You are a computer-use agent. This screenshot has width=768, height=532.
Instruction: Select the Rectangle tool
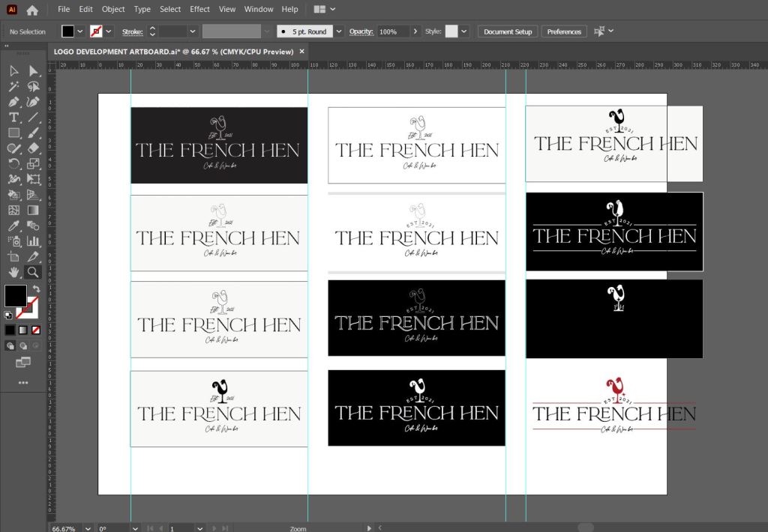point(13,133)
